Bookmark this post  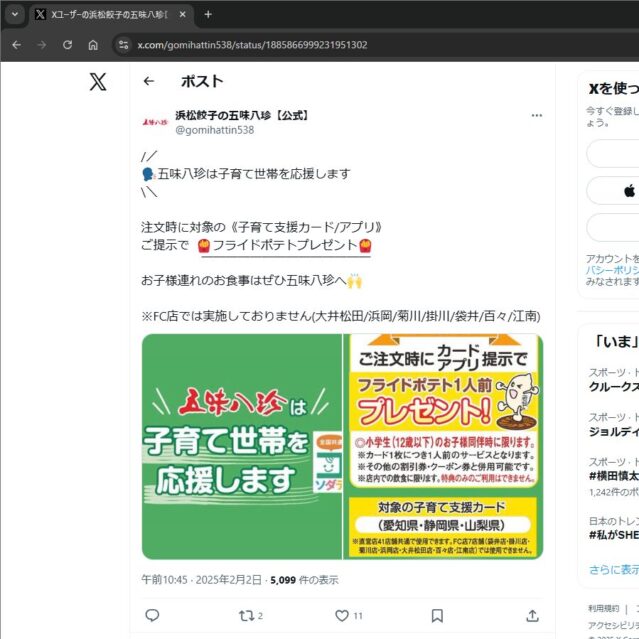[x=437, y=615]
